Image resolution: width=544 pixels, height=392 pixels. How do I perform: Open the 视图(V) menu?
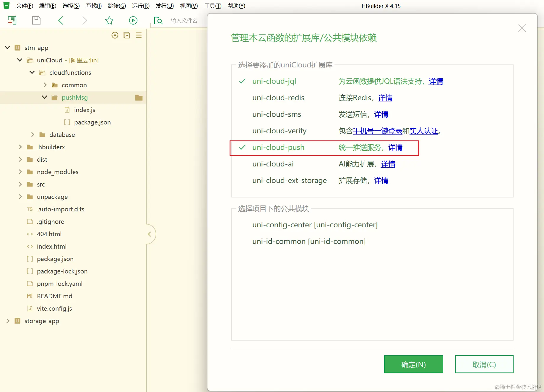(x=189, y=6)
